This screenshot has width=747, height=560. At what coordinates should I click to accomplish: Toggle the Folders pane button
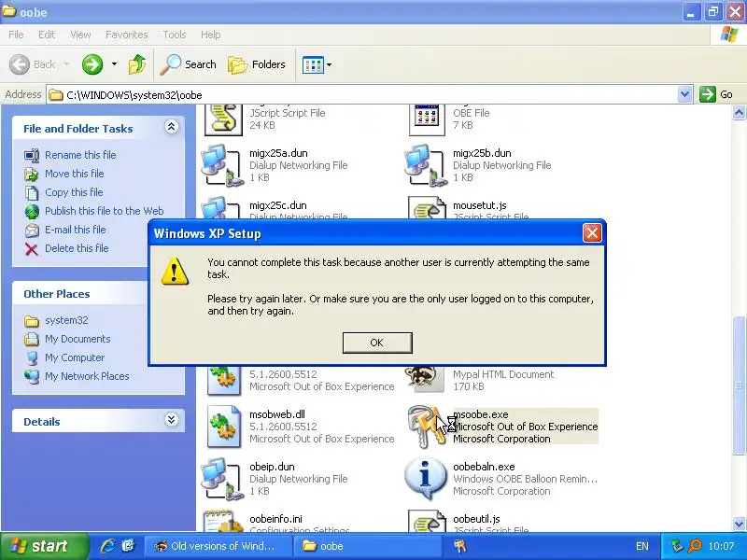pyautogui.click(x=257, y=64)
